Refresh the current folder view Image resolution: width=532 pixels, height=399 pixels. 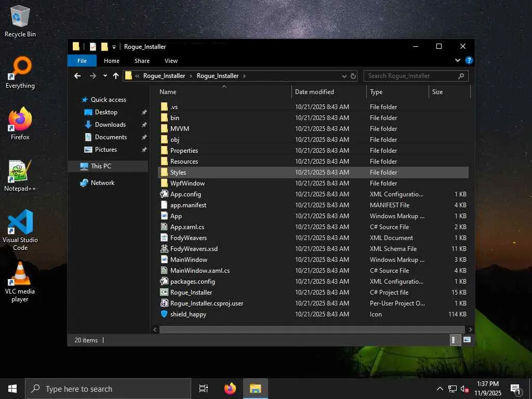pyautogui.click(x=353, y=76)
